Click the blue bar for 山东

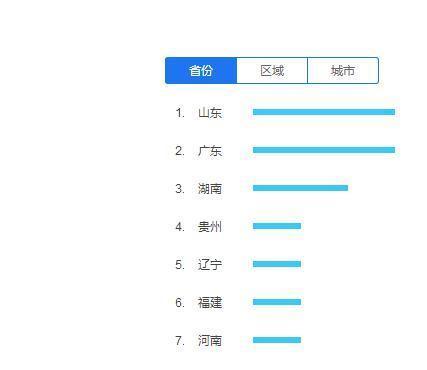point(324,112)
